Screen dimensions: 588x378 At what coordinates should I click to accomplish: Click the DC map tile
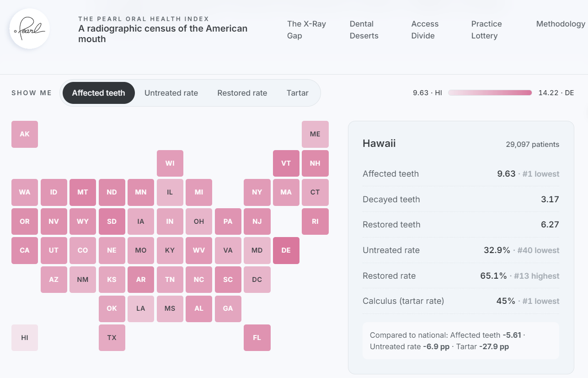pos(257,280)
